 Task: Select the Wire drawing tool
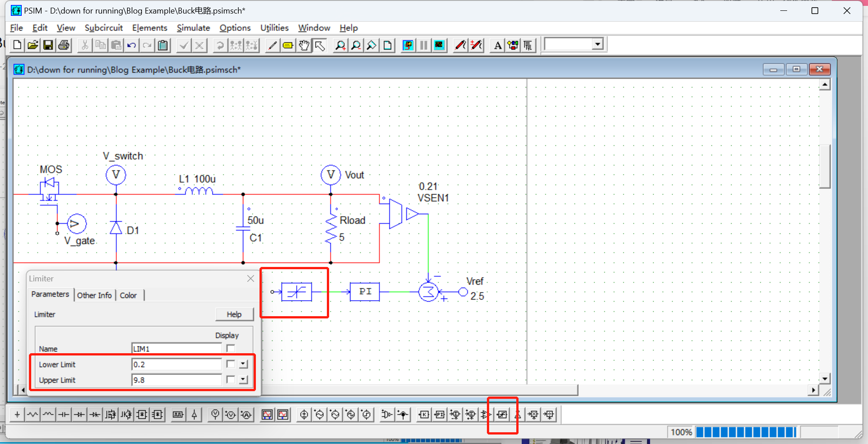[272, 45]
